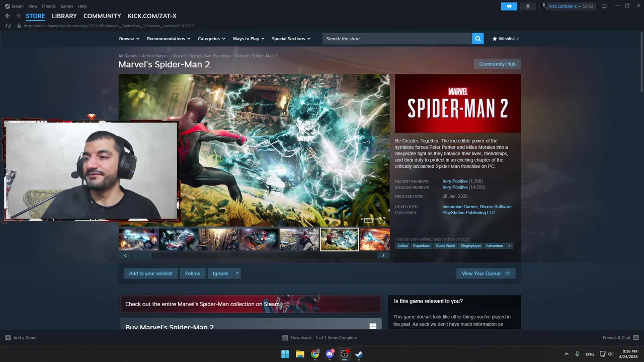The height and width of the screenshot is (362, 644).
Task: Open Nixxes Software developer link
Action: point(496,207)
